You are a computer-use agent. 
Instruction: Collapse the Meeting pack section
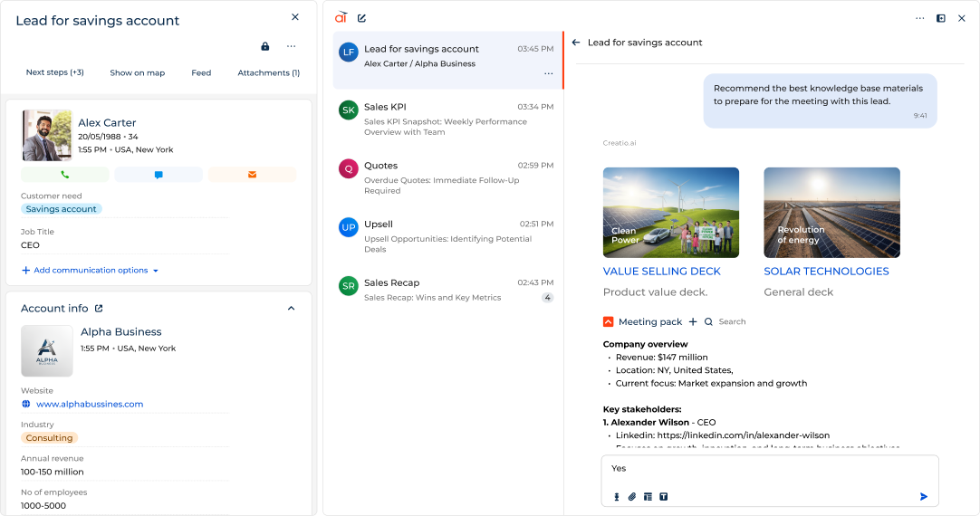click(x=609, y=321)
